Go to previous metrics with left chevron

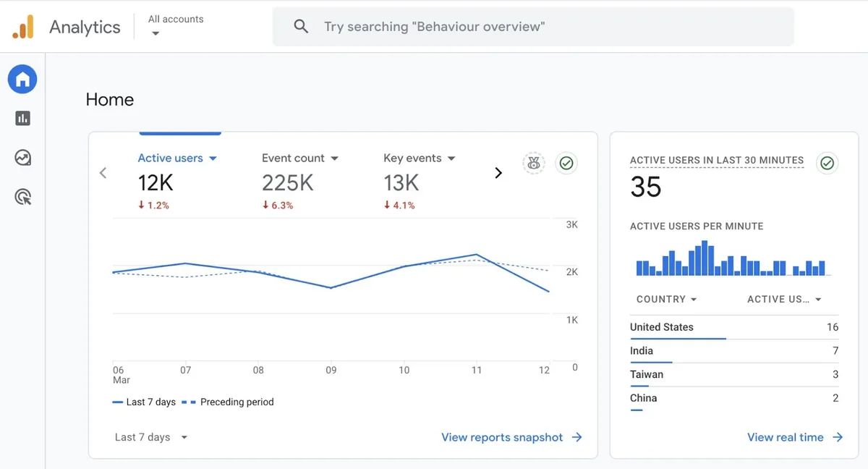pyautogui.click(x=103, y=173)
